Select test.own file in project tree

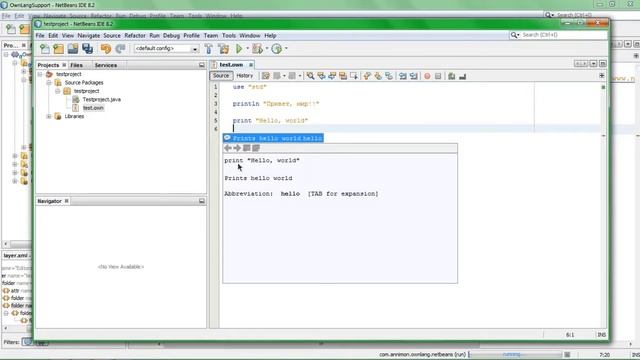click(x=93, y=108)
